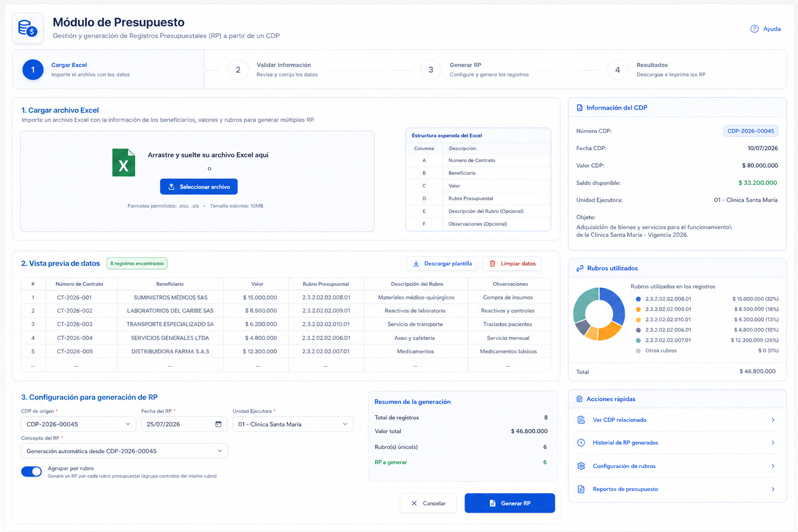Click the CDP-2026-00045 number badge

click(751, 131)
